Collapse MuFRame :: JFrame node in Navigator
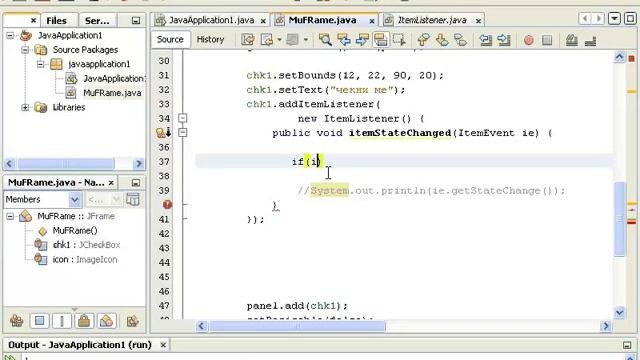Screen dimensions: 640x360 (10, 216)
